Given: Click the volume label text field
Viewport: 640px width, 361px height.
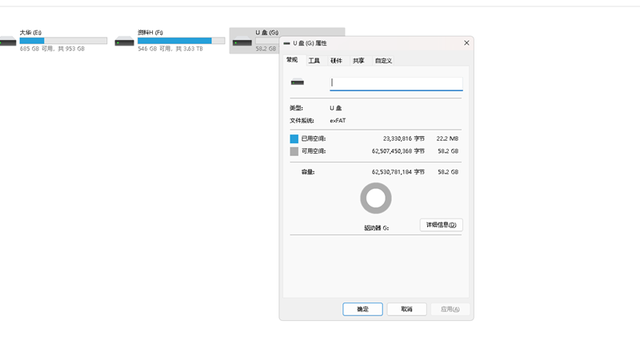Looking at the screenshot, I should [396, 83].
